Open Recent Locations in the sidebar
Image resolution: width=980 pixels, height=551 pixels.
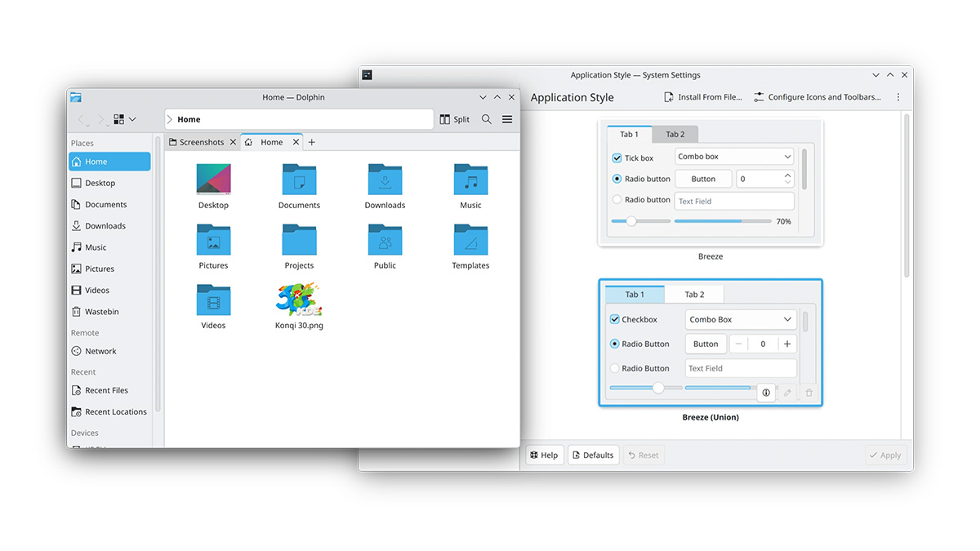(109, 411)
